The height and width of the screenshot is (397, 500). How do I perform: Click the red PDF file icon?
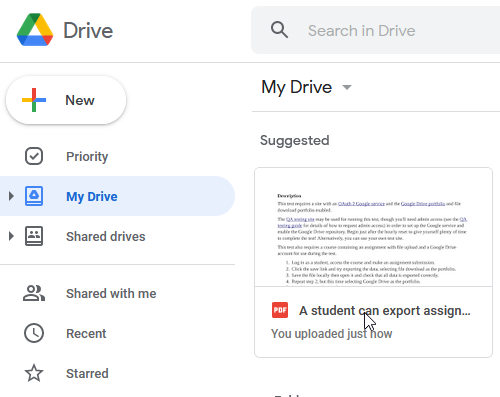tap(280, 310)
